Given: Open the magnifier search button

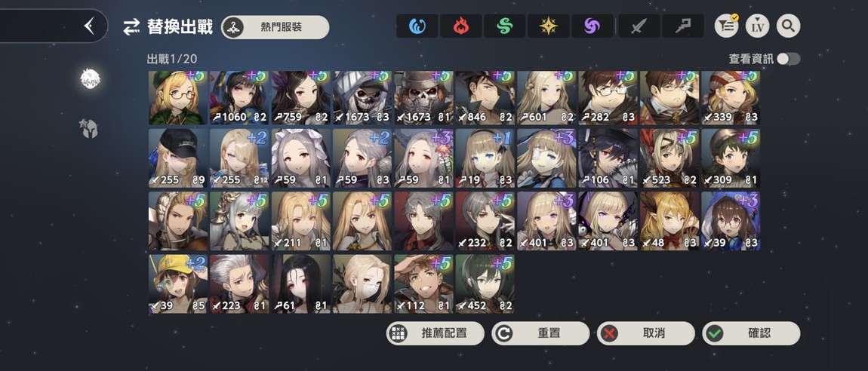Looking at the screenshot, I should click(788, 26).
